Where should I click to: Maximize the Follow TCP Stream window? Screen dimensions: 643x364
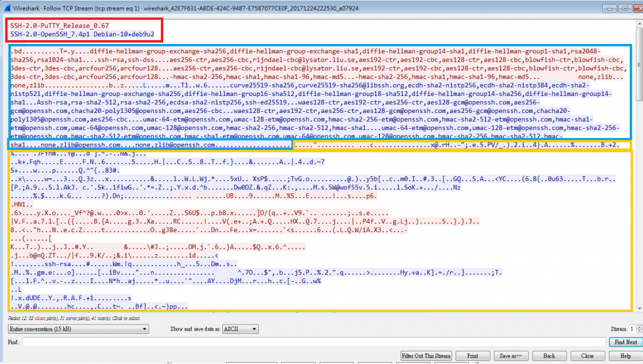625,8
